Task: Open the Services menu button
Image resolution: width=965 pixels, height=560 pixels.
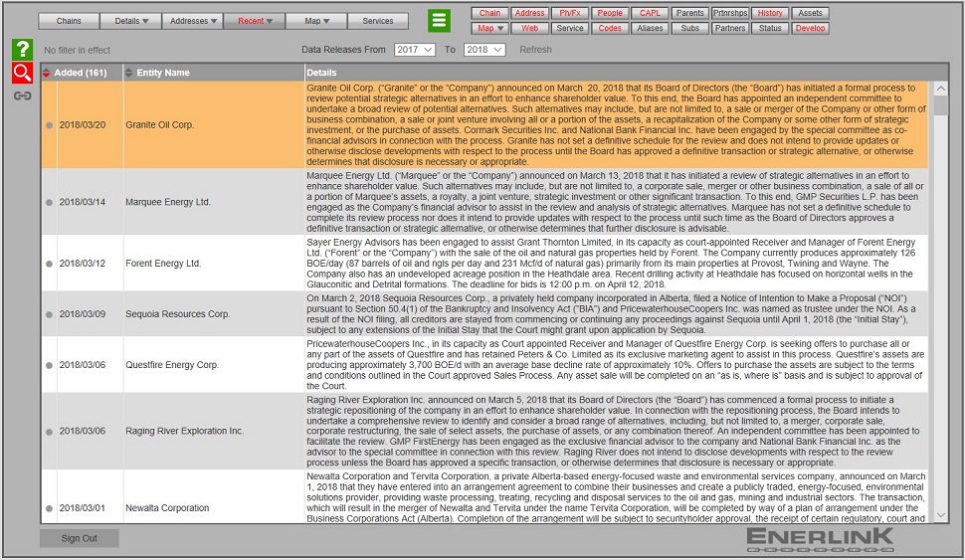Action: click(x=378, y=21)
